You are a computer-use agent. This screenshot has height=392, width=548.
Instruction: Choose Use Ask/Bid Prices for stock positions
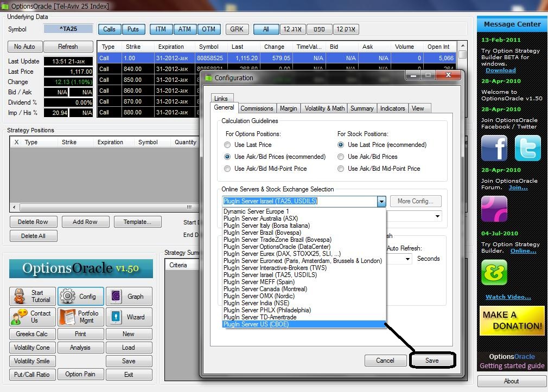pyautogui.click(x=341, y=157)
